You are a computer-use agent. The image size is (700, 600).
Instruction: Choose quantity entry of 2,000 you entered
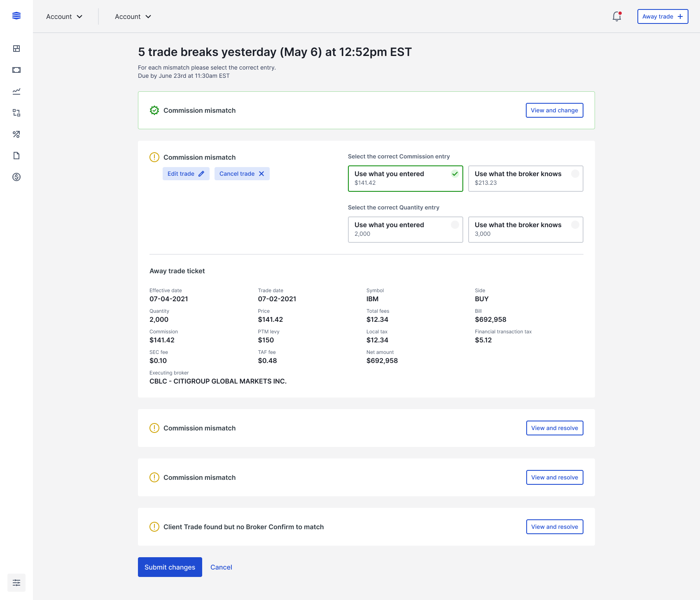pyautogui.click(x=405, y=229)
